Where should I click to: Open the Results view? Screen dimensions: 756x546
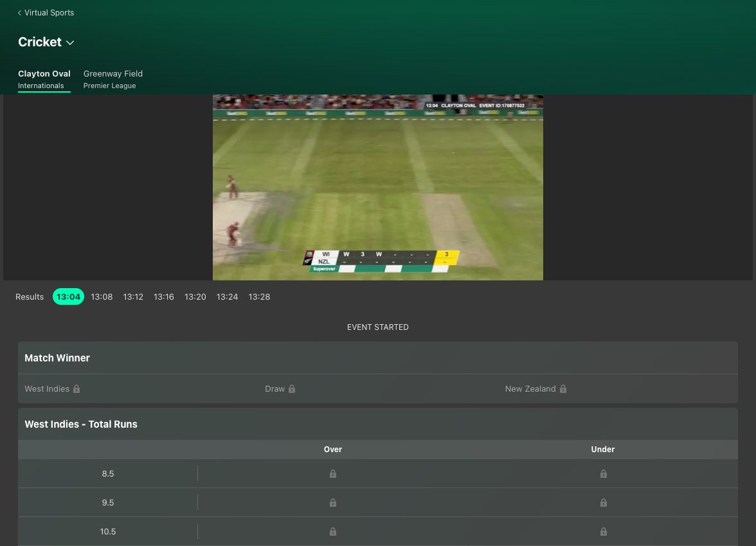click(30, 296)
